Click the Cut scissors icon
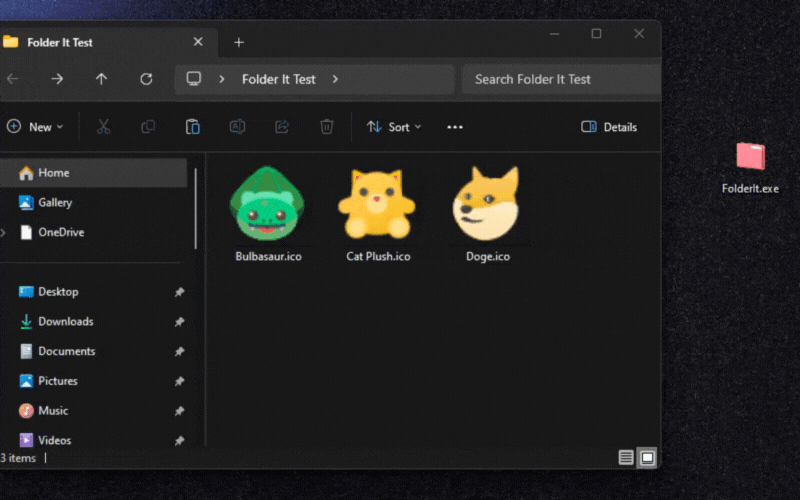Screen dimensions: 800x500 103,127
